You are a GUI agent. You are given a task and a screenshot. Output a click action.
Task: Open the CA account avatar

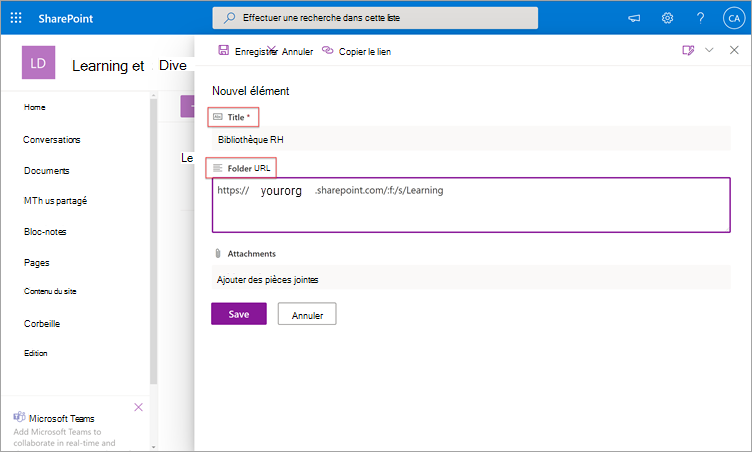point(734,18)
